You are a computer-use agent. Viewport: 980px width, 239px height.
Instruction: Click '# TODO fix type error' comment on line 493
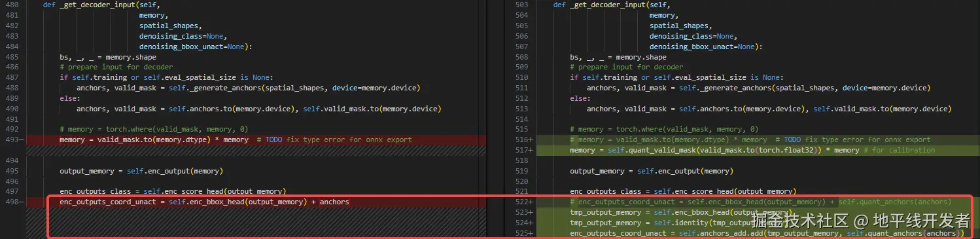pyautogui.click(x=334, y=139)
